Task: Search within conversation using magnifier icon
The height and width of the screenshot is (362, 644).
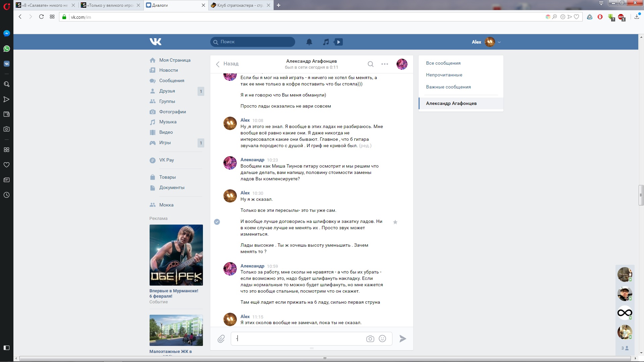Action: pos(370,64)
